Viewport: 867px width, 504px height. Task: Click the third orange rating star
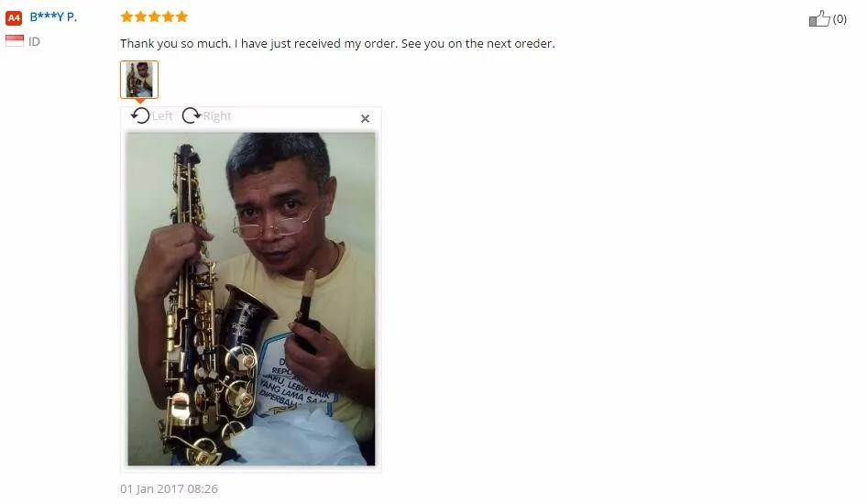(154, 16)
